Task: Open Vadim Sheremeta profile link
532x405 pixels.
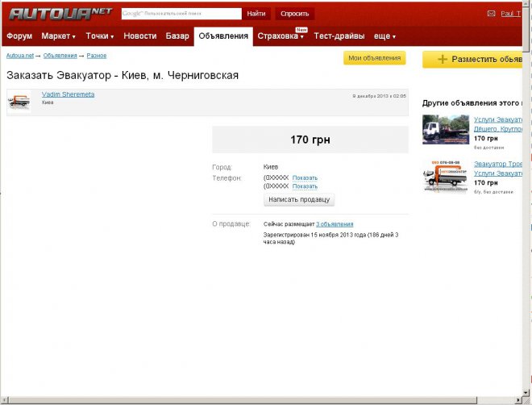Action: pyautogui.click(x=68, y=94)
